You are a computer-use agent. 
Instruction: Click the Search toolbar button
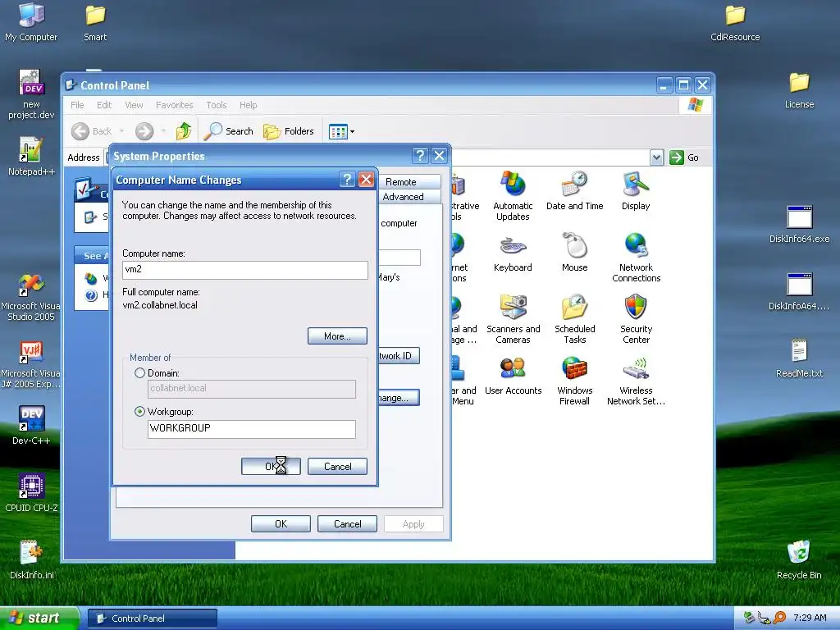(x=228, y=130)
